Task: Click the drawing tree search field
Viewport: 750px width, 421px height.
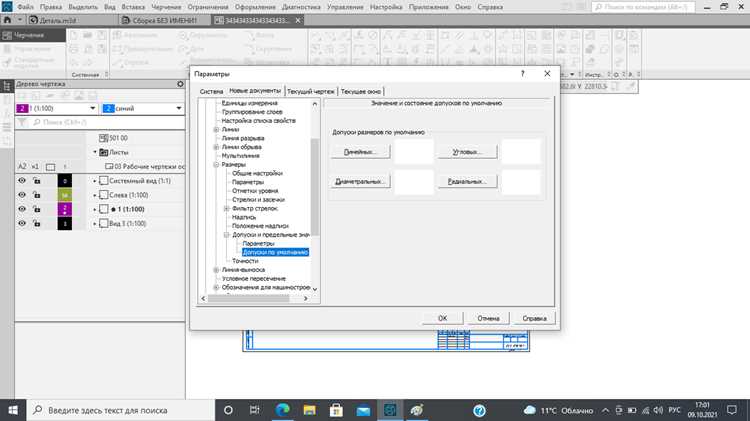Action: pyautogui.click(x=108, y=122)
